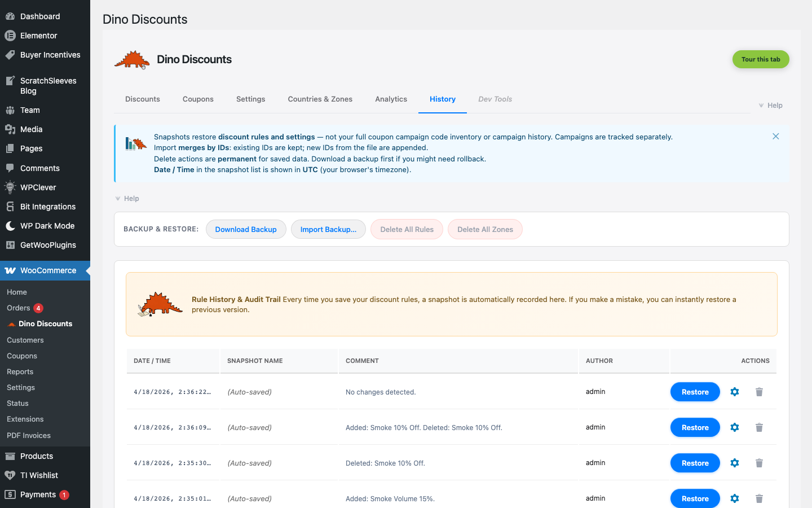The image size is (812, 508).
Task: Switch to Countries & Zones tab
Action: [320, 99]
